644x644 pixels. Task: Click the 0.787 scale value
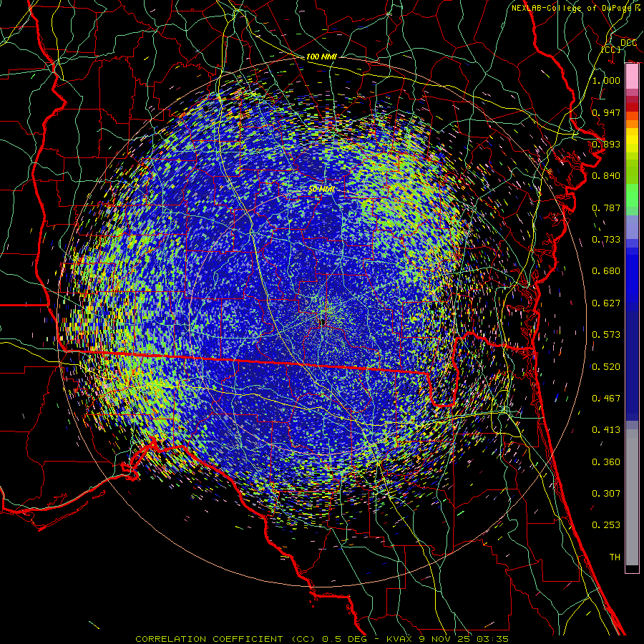[606, 208]
